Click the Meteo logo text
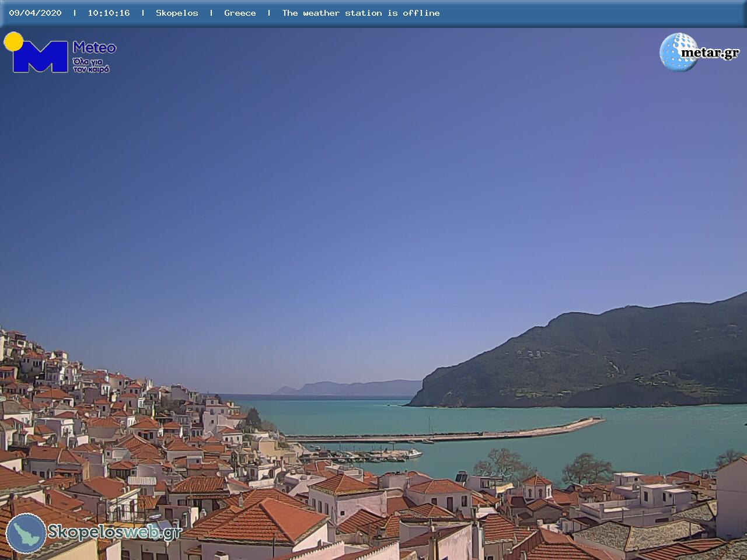Viewport: 747px width, 560px height. [x=94, y=48]
